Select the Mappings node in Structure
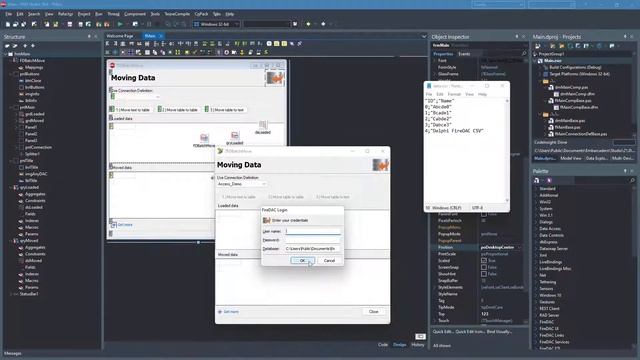The image size is (640, 360). pos(34,67)
